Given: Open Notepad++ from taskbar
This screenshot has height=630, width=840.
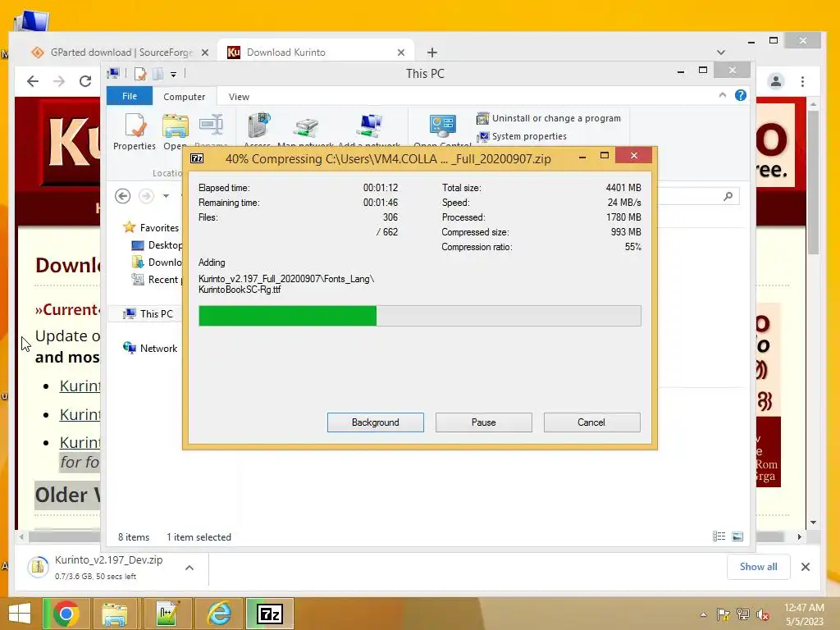Looking at the screenshot, I should click(x=166, y=614).
